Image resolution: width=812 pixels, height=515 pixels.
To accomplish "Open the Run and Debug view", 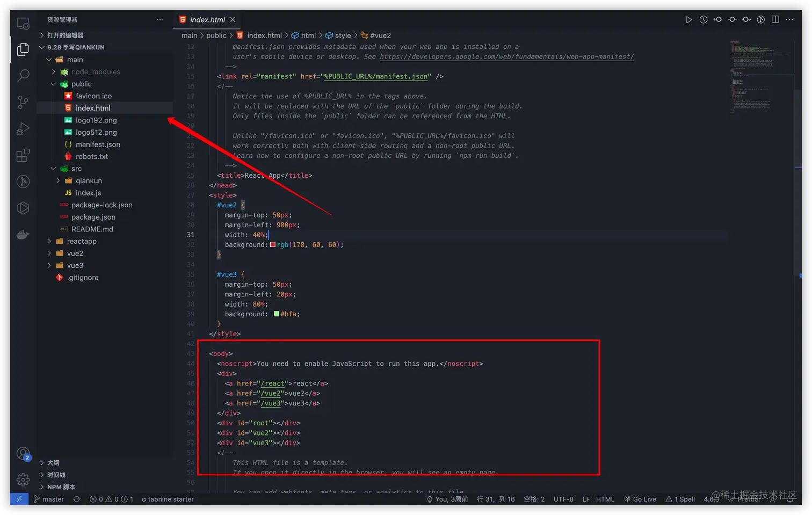I will pos(23,129).
